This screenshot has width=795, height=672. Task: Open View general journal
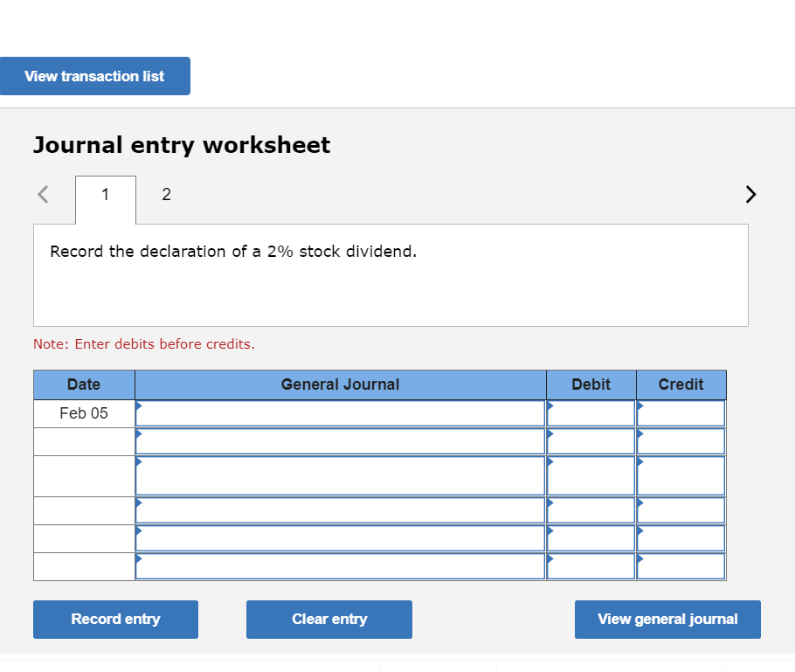[667, 620]
